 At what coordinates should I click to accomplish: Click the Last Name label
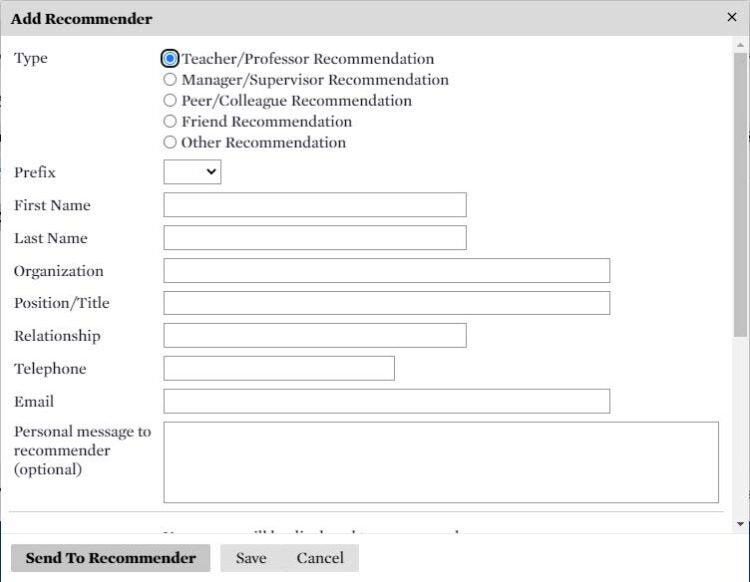click(51, 238)
